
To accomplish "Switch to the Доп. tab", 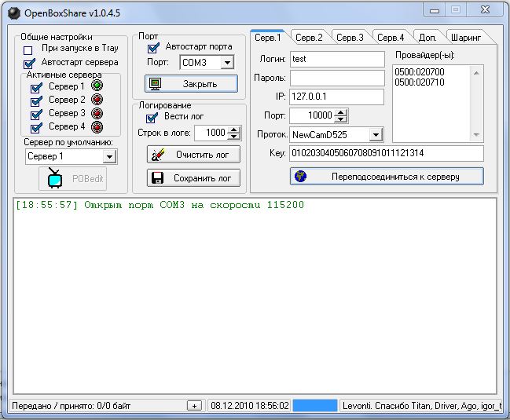I will tap(427, 38).
